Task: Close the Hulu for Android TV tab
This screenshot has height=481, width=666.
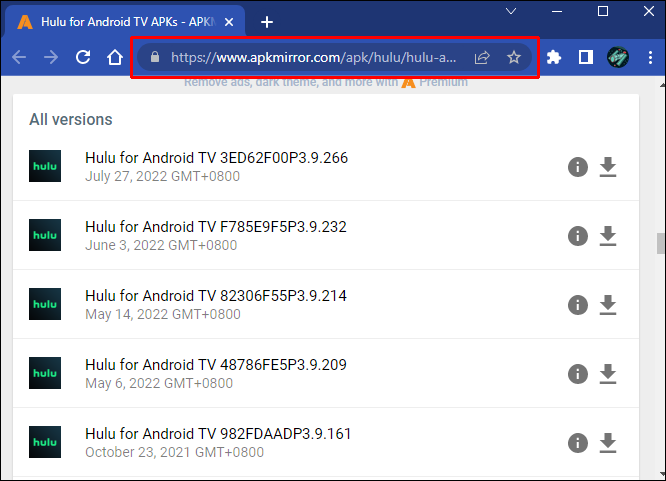Action: (229, 22)
